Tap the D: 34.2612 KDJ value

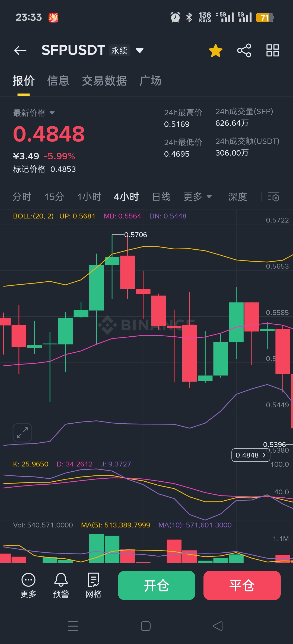[x=75, y=464]
